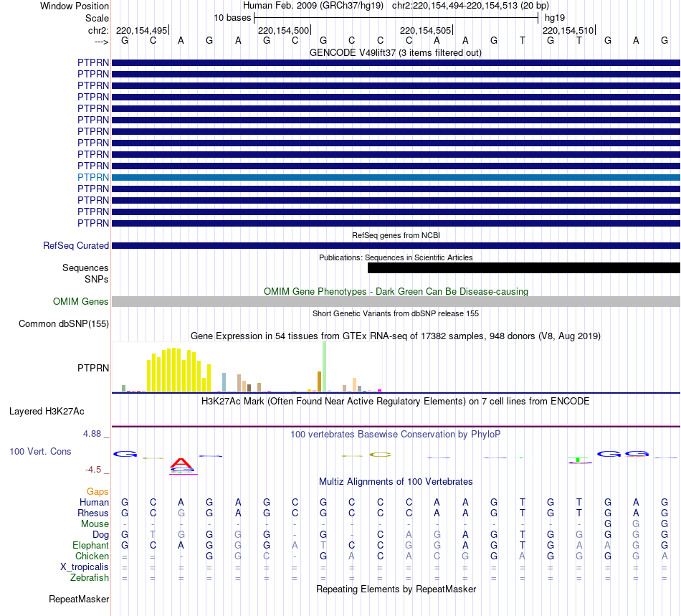
Task: Click 'Multiz Alignments of 100 Vertebrates' title
Action: (x=396, y=481)
